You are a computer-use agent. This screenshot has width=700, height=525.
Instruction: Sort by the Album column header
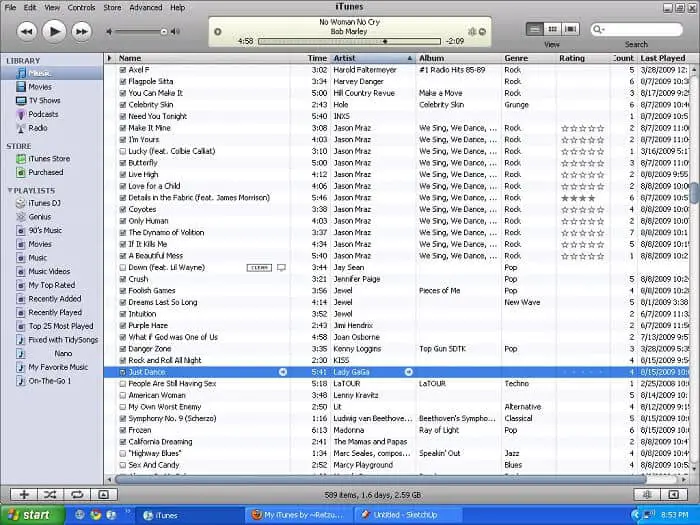[458, 58]
